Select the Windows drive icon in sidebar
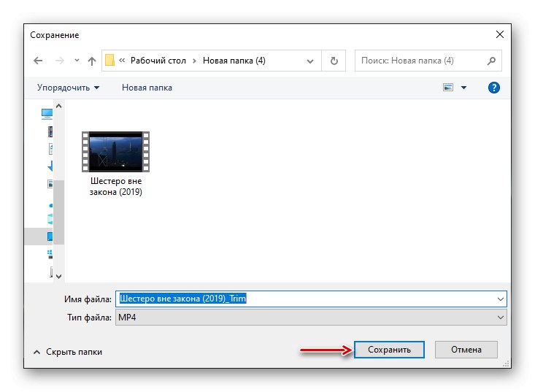The image size is (535, 392). pyautogui.click(x=50, y=254)
